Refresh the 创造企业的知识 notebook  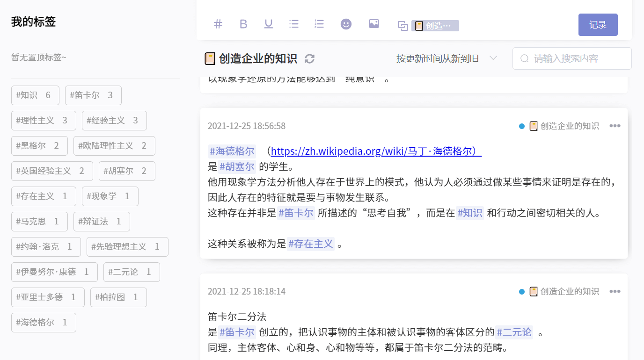coord(309,58)
